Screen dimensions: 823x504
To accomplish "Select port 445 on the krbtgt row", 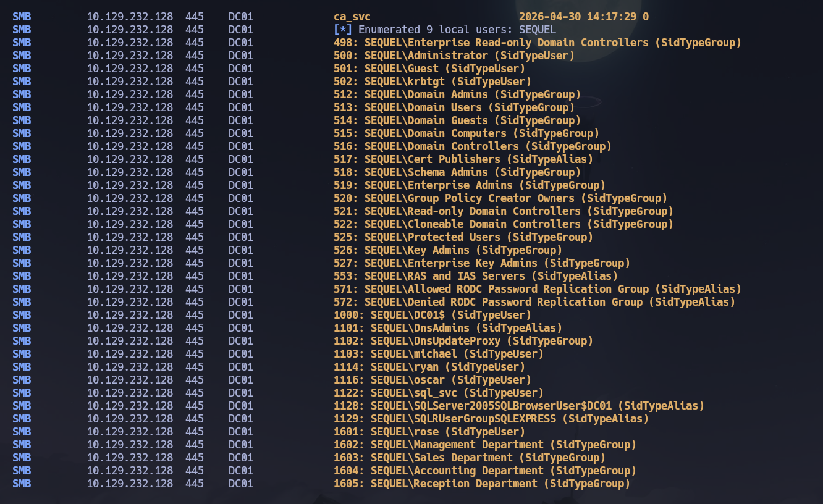I will [x=195, y=82].
